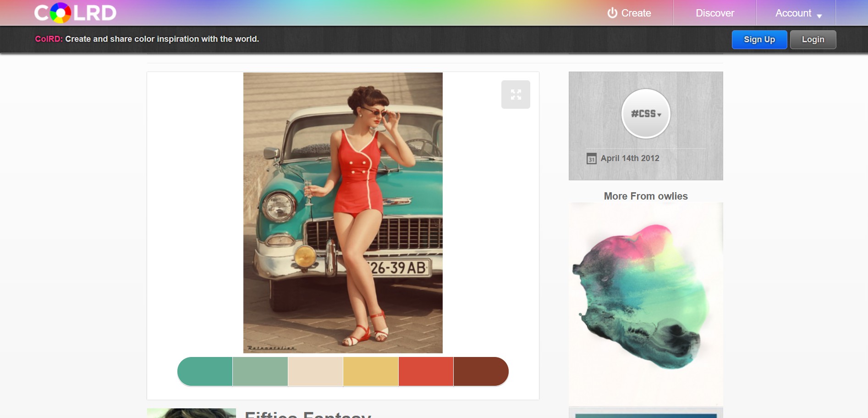Image resolution: width=868 pixels, height=418 pixels.
Task: Expand the pin-up photo to fullscreen view
Action: pyautogui.click(x=516, y=94)
